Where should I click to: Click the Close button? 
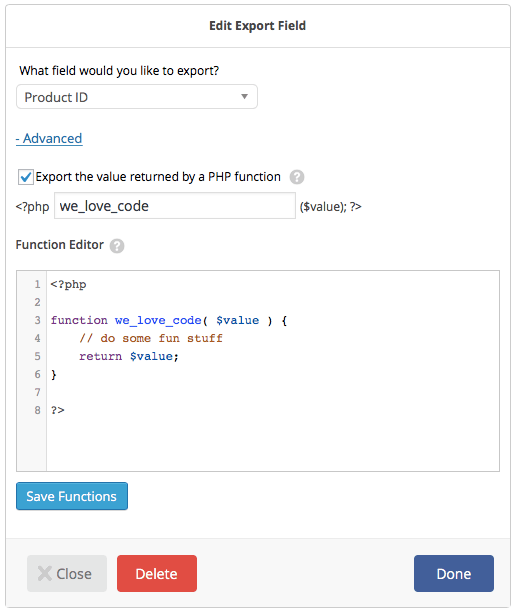(67, 573)
